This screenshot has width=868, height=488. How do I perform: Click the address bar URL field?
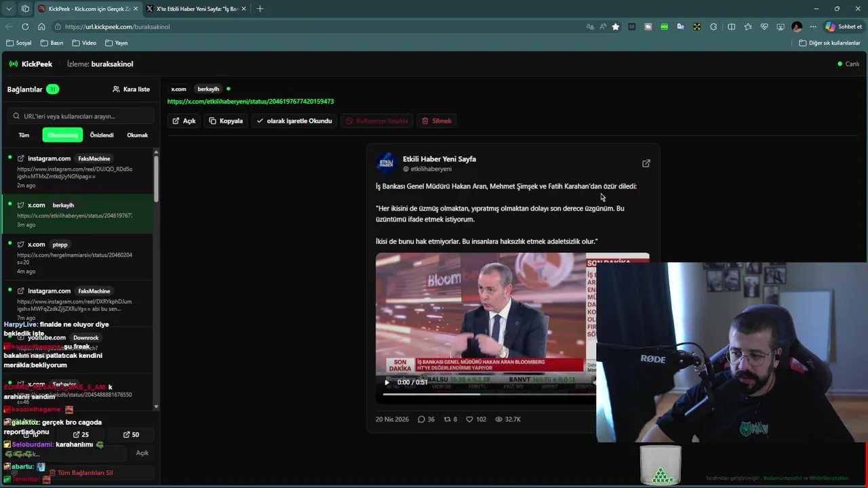coord(319,26)
